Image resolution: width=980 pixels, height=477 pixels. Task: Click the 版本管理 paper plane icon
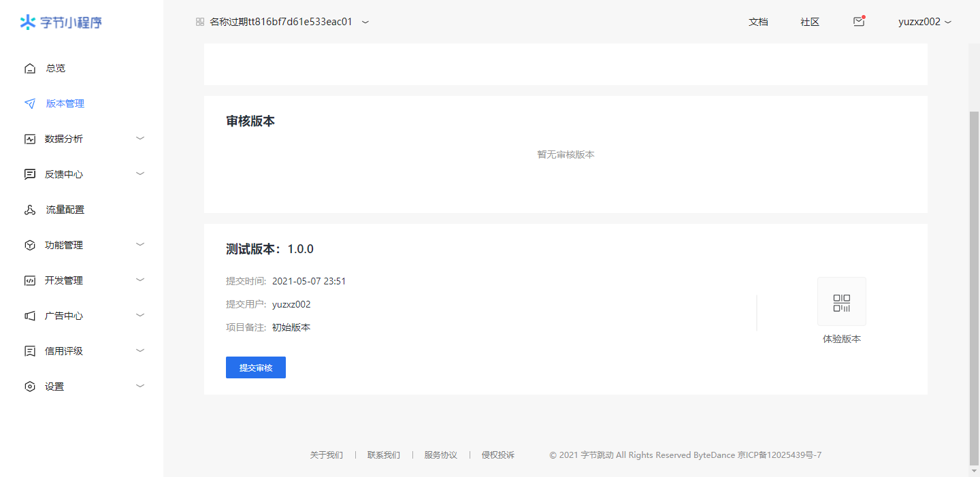click(29, 103)
